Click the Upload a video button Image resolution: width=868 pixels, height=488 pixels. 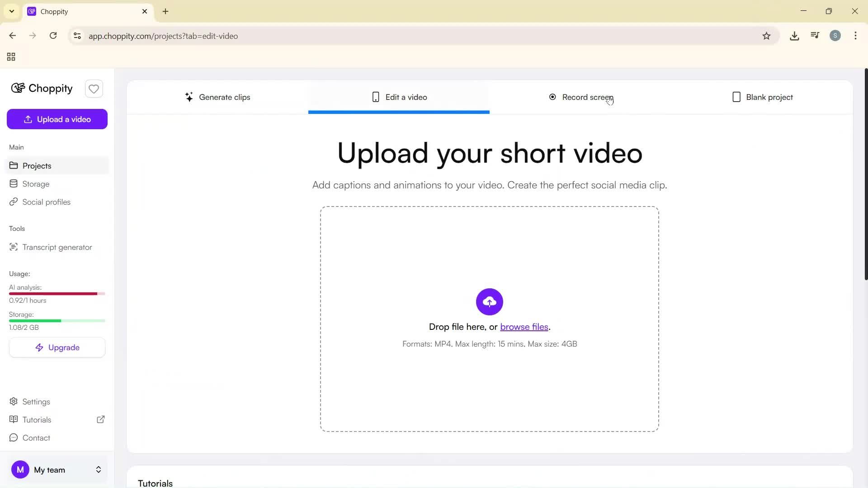57,119
